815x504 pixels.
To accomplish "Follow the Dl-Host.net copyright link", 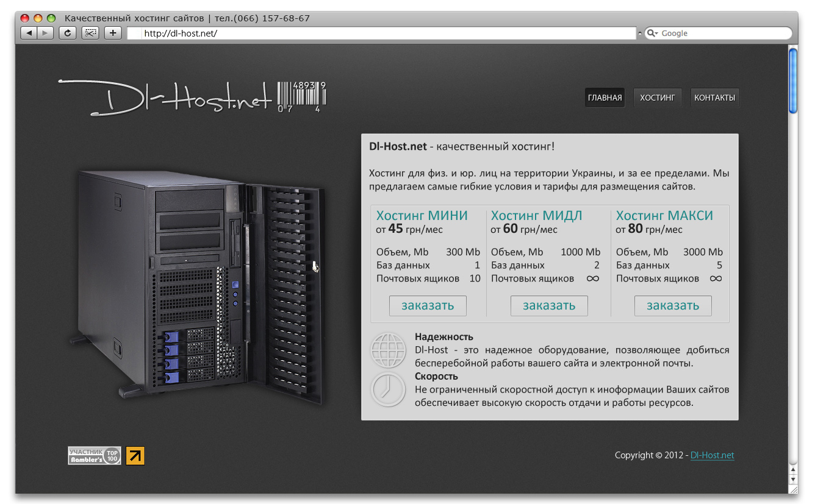I will click(713, 455).
